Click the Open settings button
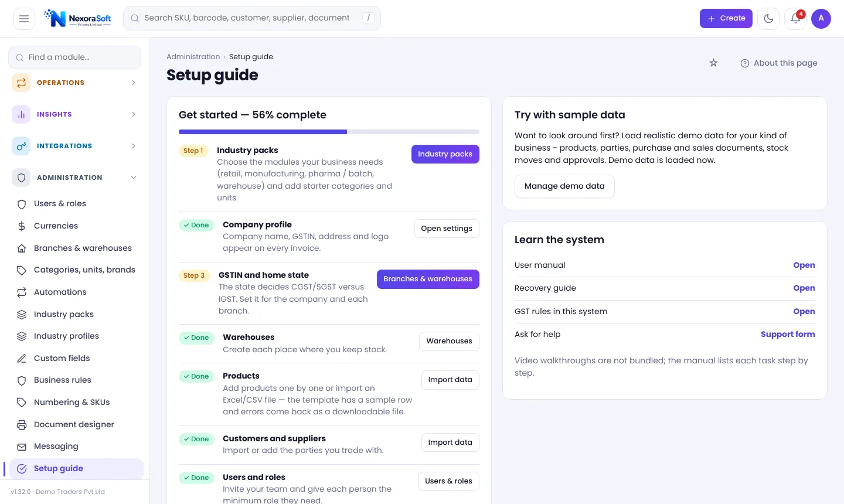Image resolution: width=844 pixels, height=504 pixels. pyautogui.click(x=447, y=229)
